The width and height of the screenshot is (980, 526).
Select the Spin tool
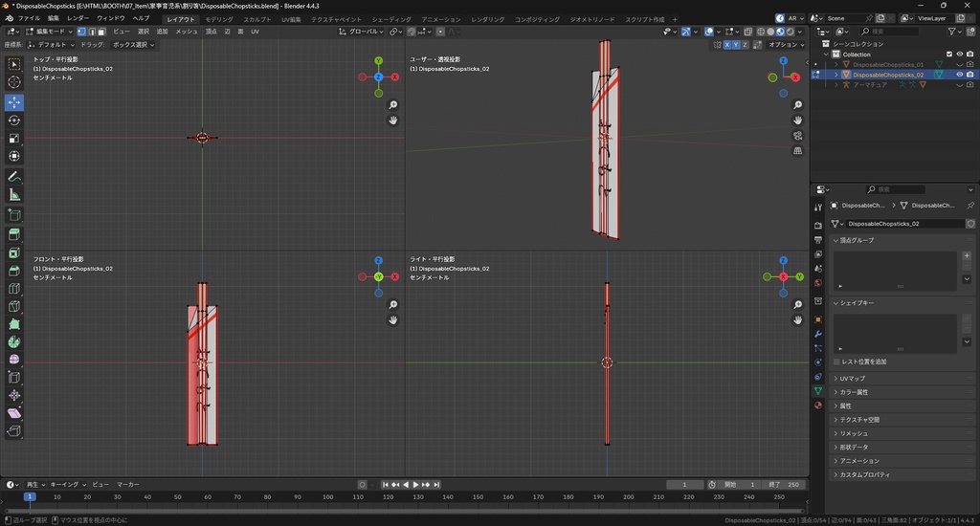point(13,341)
